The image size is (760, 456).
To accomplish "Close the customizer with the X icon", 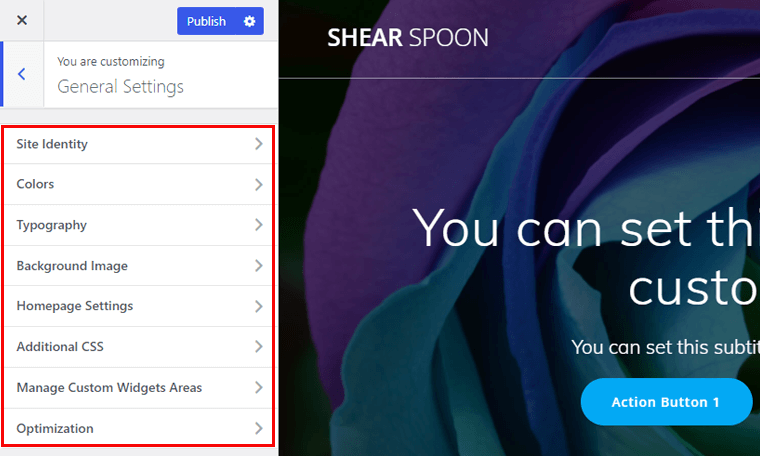I will pyautogui.click(x=22, y=20).
